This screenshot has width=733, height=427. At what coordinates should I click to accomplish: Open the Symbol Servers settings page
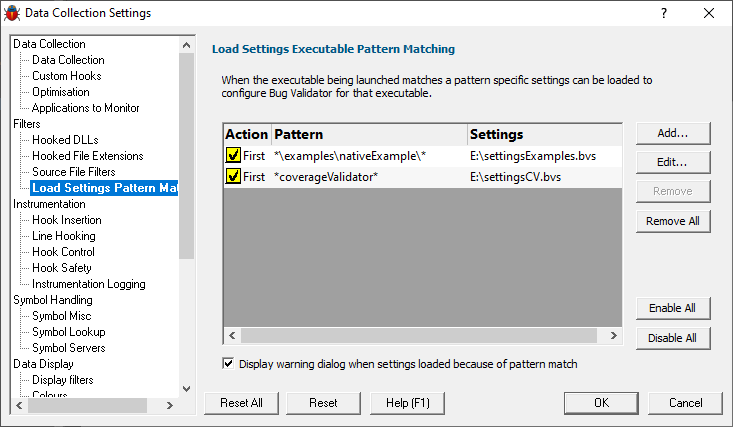(x=69, y=348)
